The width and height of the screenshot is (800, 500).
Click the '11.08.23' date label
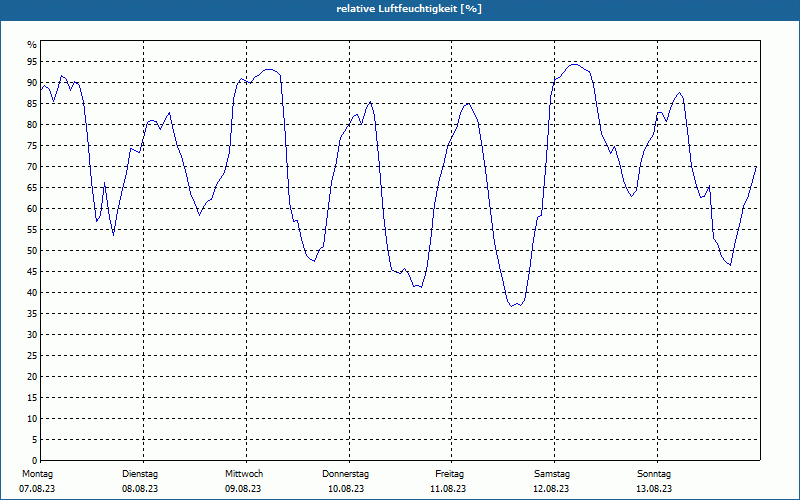448,489
